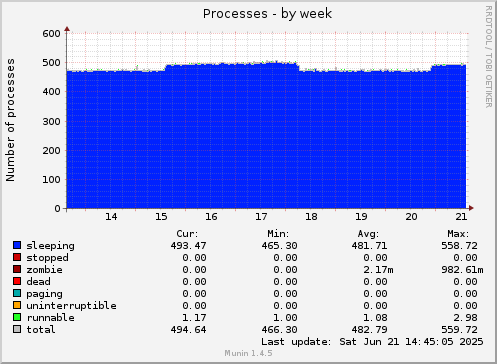
Task: Click the x-axis date label 21
Action: click(461, 217)
